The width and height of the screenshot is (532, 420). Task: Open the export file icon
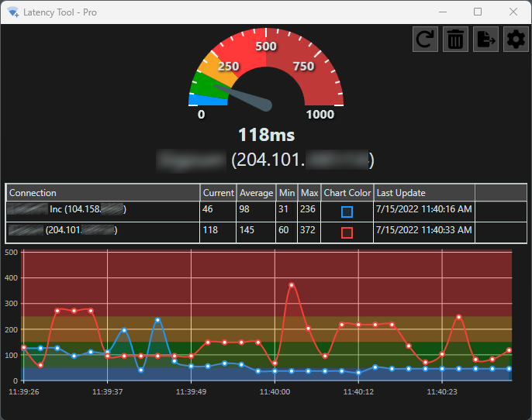click(x=485, y=40)
